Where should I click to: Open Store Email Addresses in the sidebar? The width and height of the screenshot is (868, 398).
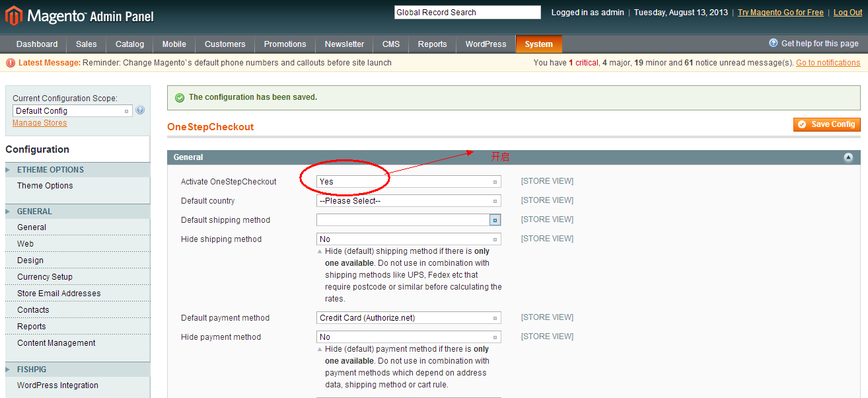59,294
